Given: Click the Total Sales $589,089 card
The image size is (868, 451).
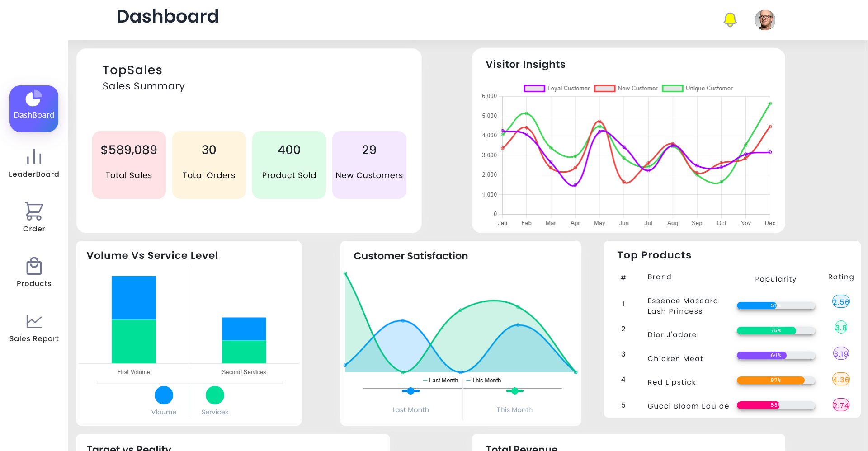Looking at the screenshot, I should point(129,165).
